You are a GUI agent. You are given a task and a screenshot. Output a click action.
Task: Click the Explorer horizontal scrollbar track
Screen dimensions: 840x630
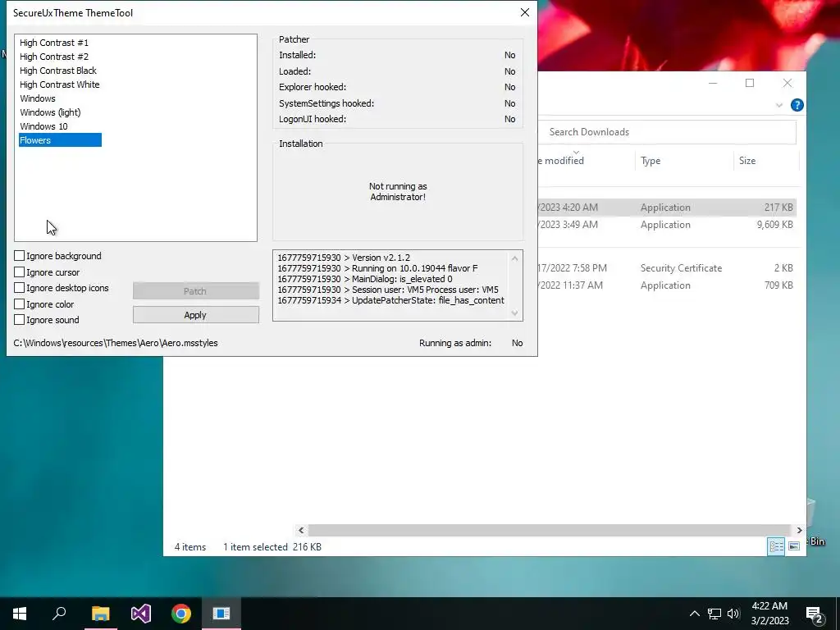pos(550,530)
